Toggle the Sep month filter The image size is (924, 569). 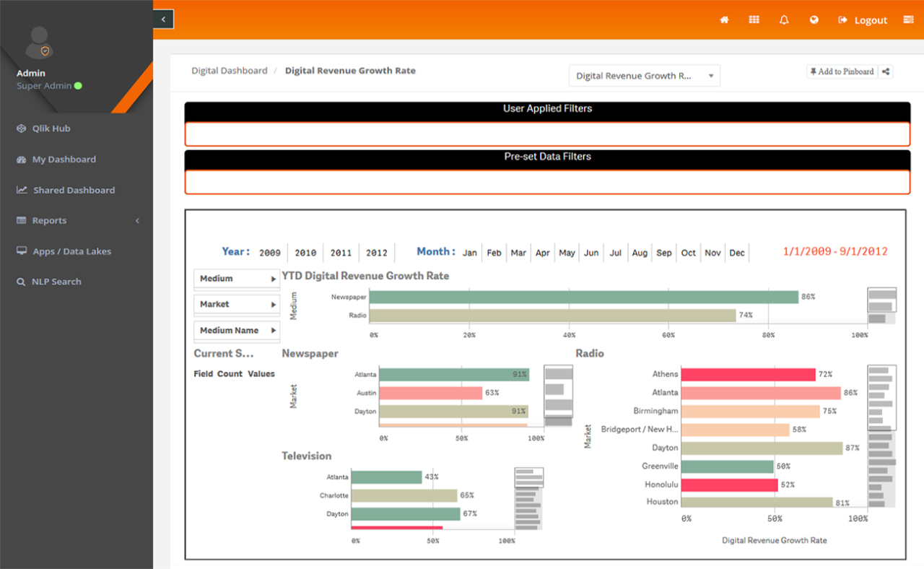point(664,253)
